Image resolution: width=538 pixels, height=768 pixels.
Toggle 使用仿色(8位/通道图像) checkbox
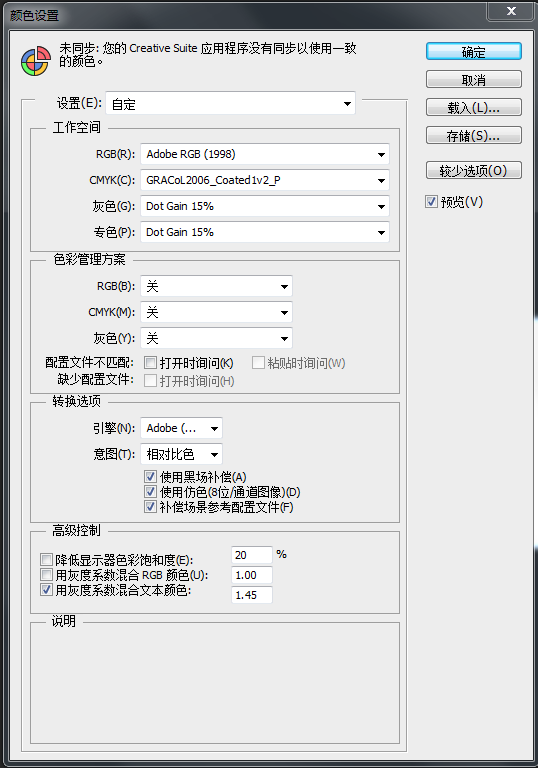coord(150,491)
